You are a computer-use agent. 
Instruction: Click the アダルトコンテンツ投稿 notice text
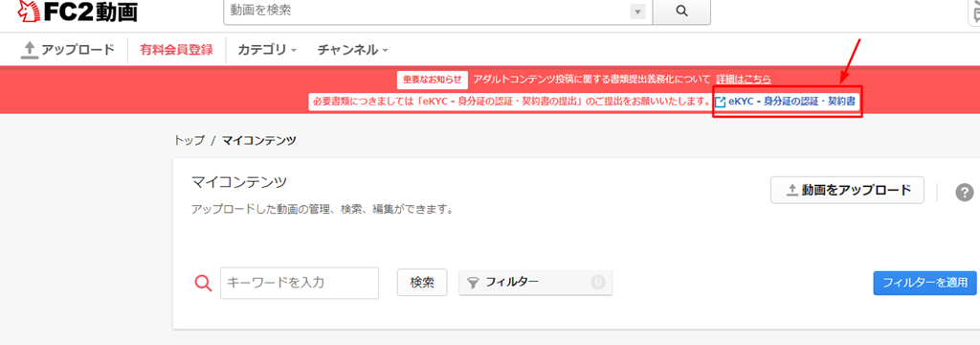click(x=591, y=79)
